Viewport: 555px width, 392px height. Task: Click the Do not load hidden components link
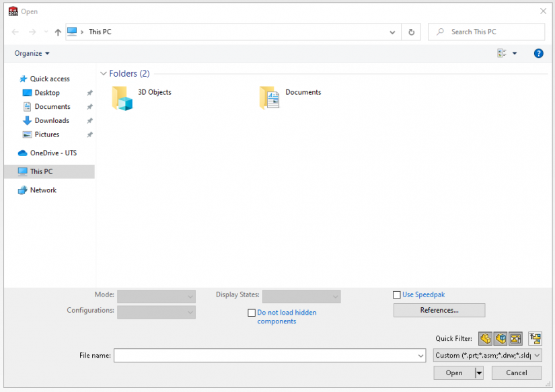[287, 317]
